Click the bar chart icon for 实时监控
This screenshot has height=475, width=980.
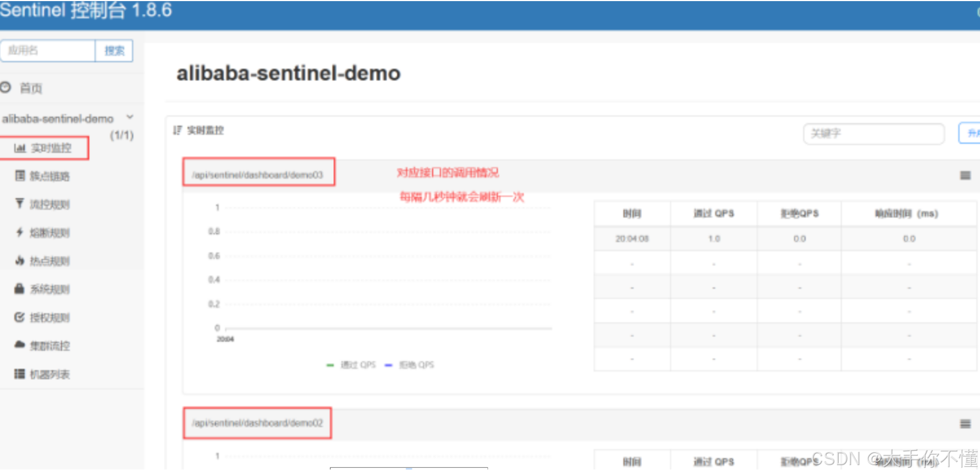point(20,148)
